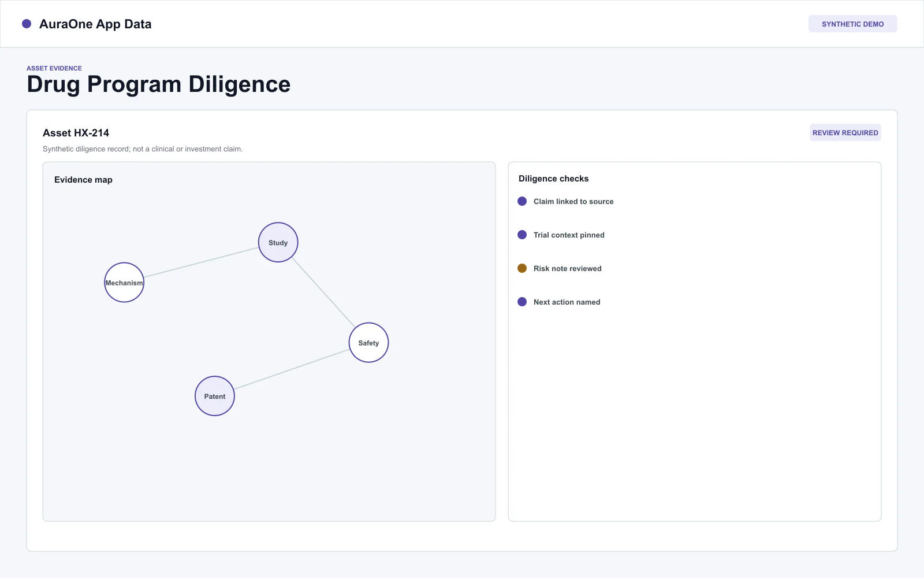Click the AuraOne logo dot
The height and width of the screenshot is (578, 924).
point(27,24)
